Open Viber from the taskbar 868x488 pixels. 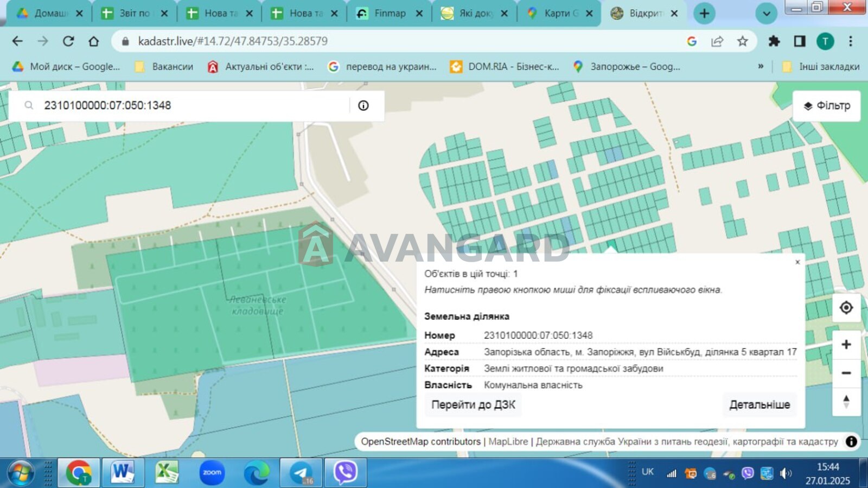tap(345, 472)
